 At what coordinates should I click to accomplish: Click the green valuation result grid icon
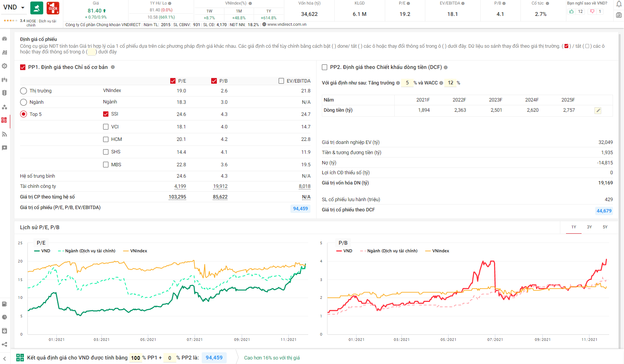coord(20,358)
